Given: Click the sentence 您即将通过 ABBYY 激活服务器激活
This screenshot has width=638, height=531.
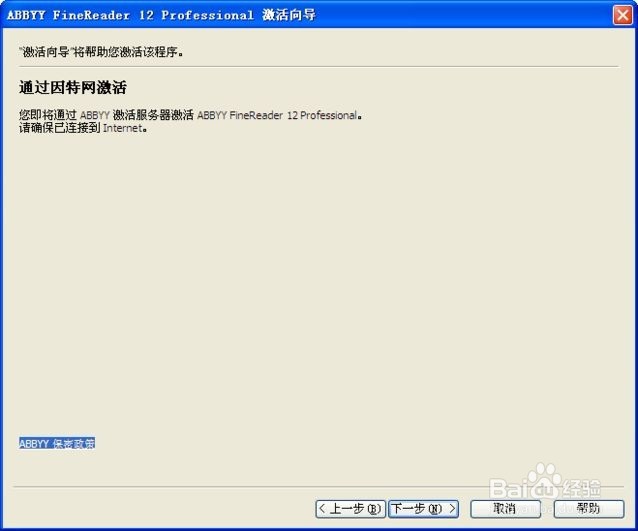Looking at the screenshot, I should [190, 115].
